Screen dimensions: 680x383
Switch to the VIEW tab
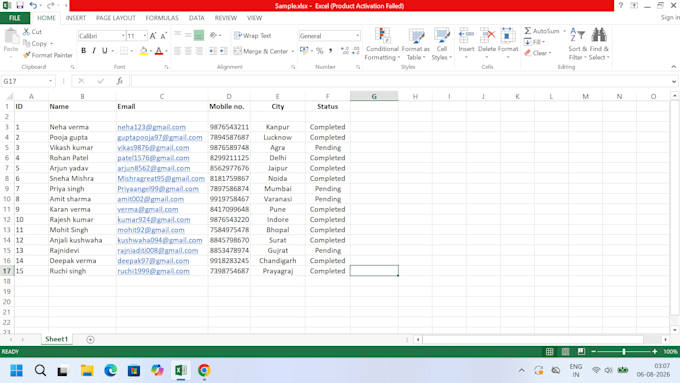click(255, 18)
